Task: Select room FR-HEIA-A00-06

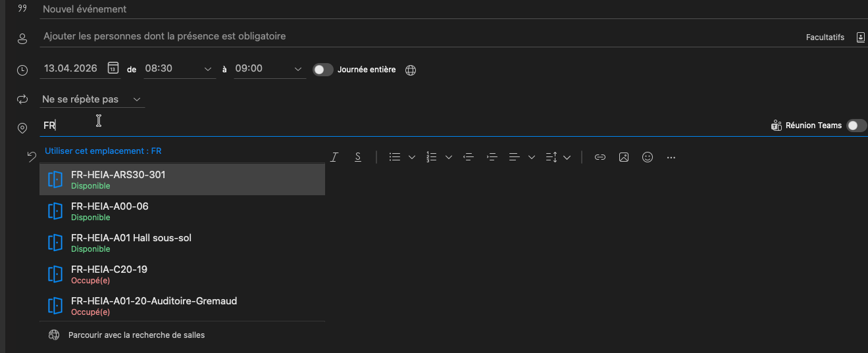Action: (110, 210)
